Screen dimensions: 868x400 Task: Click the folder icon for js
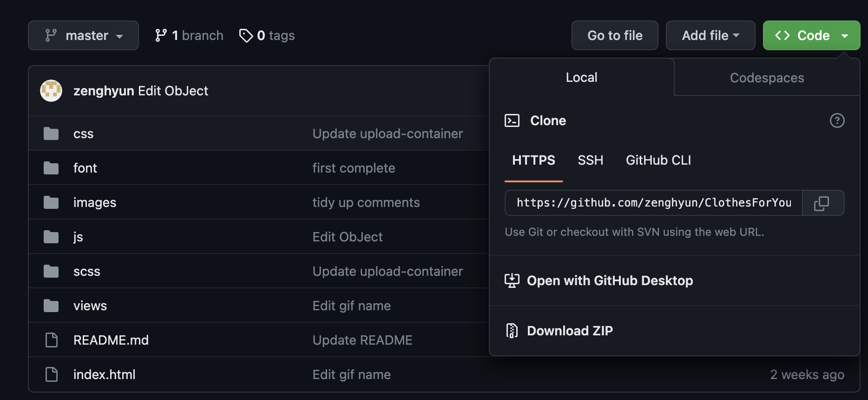51,237
